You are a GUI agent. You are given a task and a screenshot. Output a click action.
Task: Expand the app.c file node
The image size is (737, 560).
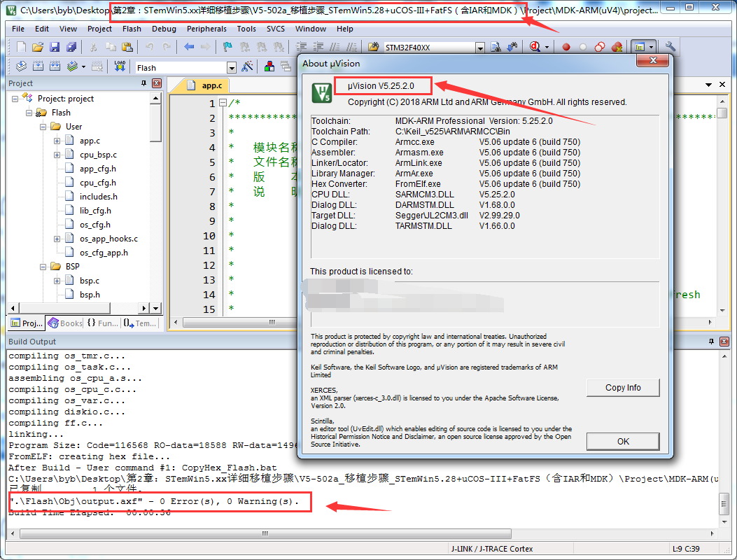57,141
